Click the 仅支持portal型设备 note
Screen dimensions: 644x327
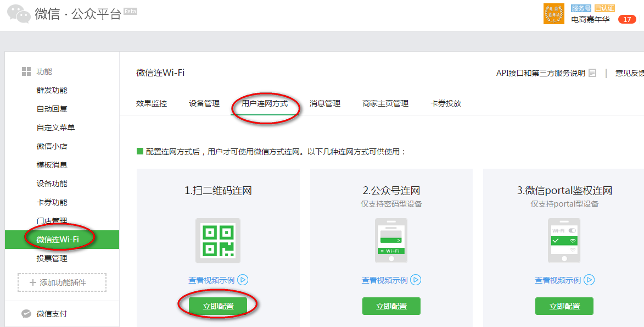(564, 203)
